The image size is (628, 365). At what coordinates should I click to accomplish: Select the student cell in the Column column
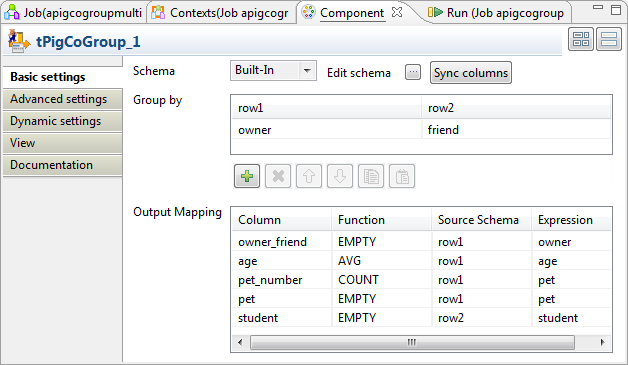point(282,318)
